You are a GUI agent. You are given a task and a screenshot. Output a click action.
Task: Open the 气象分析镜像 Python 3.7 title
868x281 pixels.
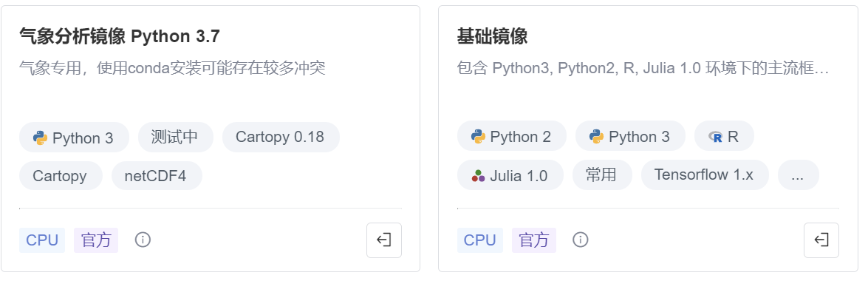tap(120, 36)
